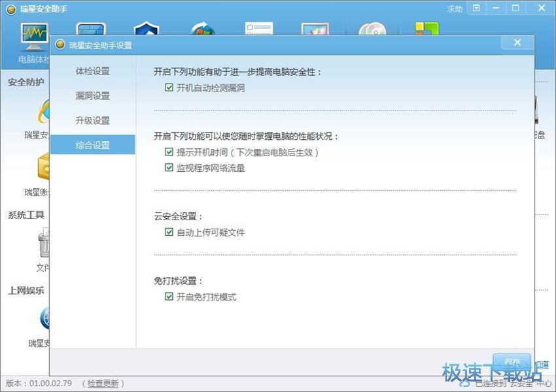The width and height of the screenshot is (556, 392).
Task: Maximize the 瑞星安全助手 main window
Action: click(515, 8)
